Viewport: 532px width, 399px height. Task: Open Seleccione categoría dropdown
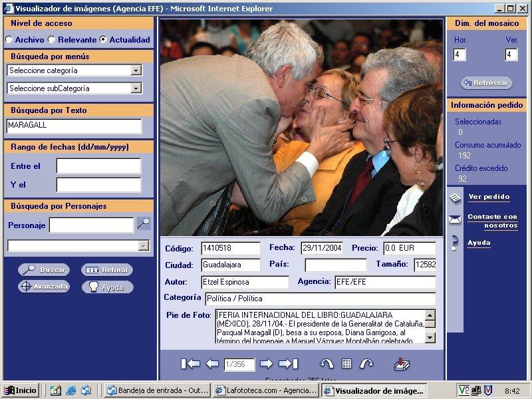coord(136,70)
